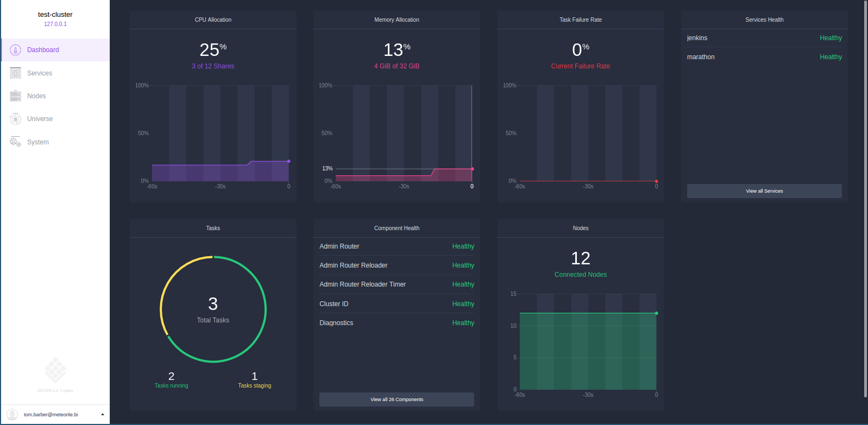Click View all Services button
The height and width of the screenshot is (425, 868).
(764, 191)
